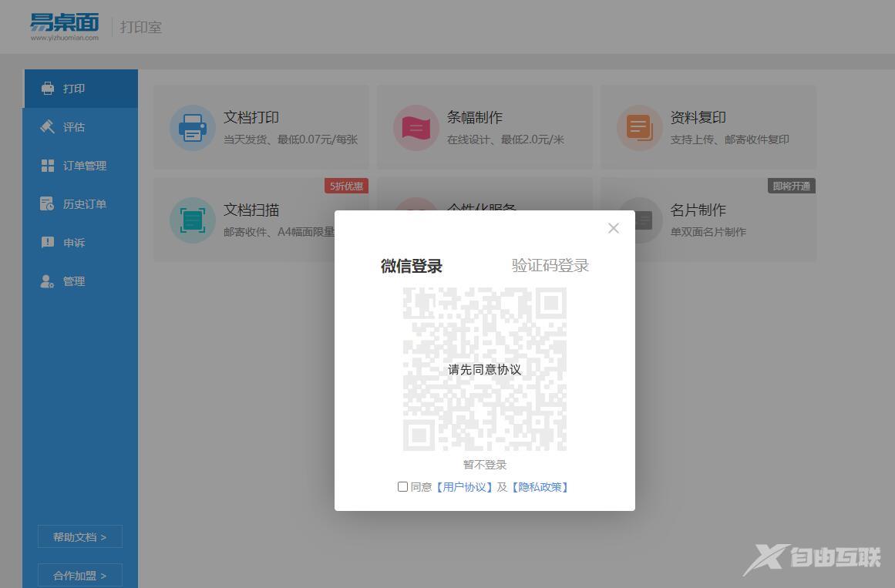Click the 即将开通 badge
This screenshot has height=588, width=895.
[791, 186]
